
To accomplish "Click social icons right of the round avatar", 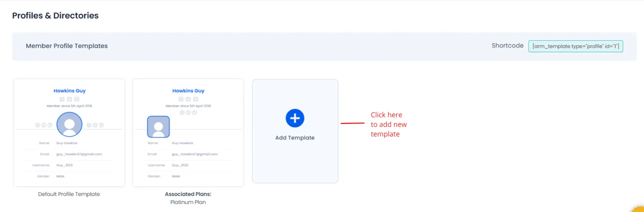I will click(x=95, y=125).
